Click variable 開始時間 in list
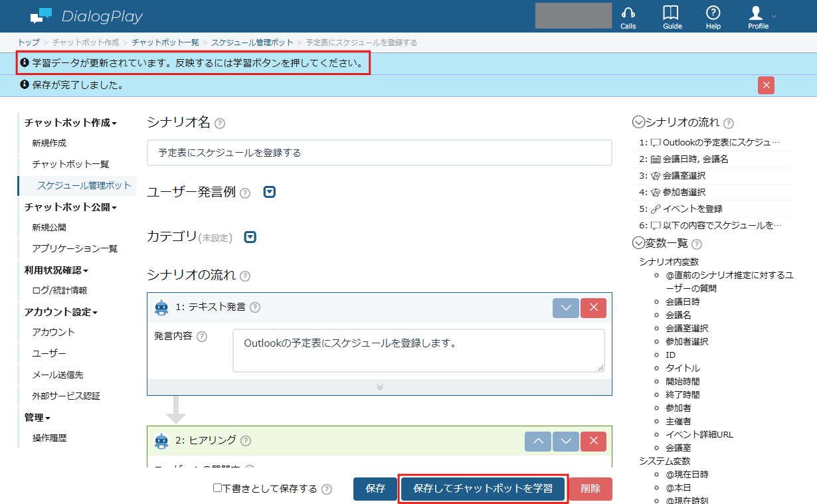The width and height of the screenshot is (817, 504). (x=683, y=381)
